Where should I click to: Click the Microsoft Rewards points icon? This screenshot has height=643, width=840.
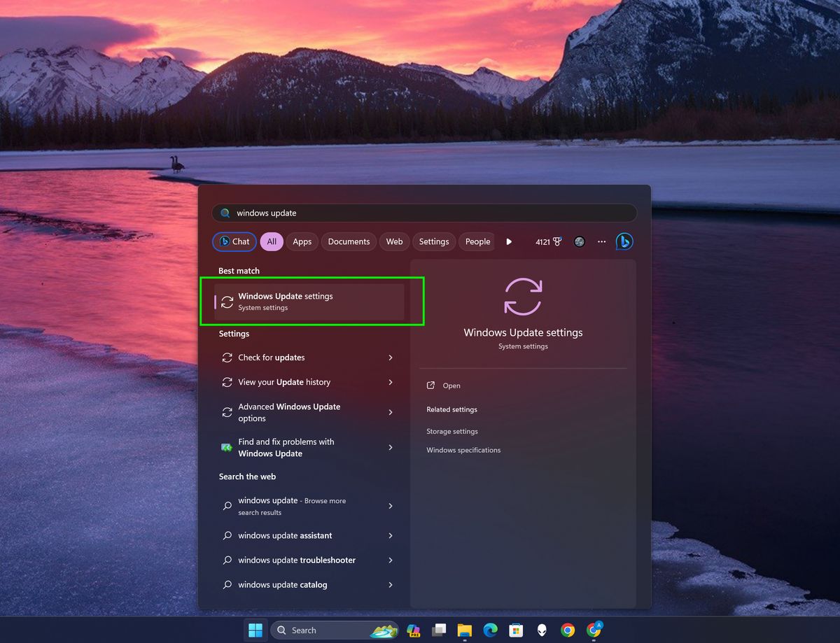pos(552,241)
